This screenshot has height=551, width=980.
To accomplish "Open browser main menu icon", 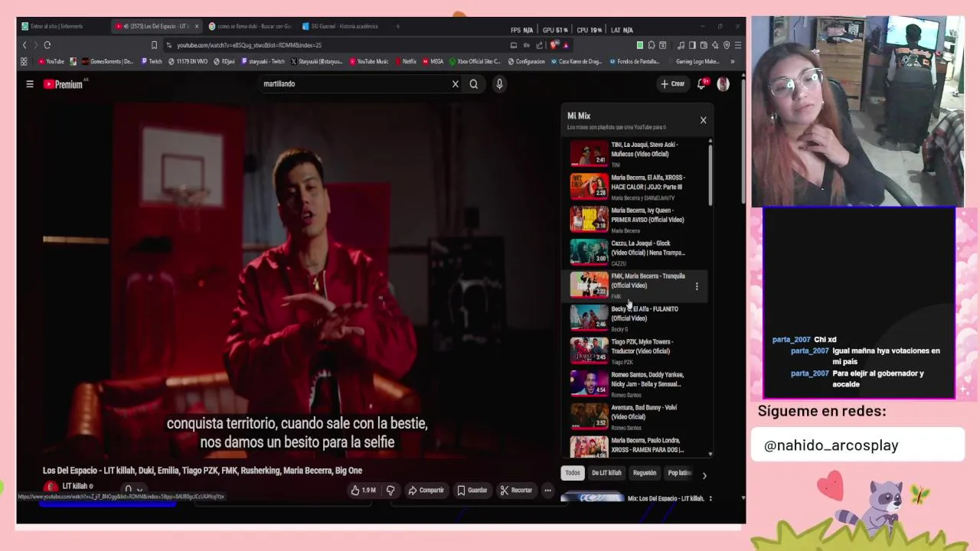I will coord(738,45).
